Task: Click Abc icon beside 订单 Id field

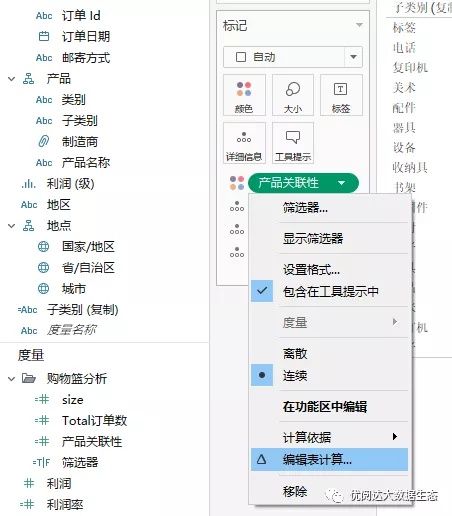Action: 44,16
